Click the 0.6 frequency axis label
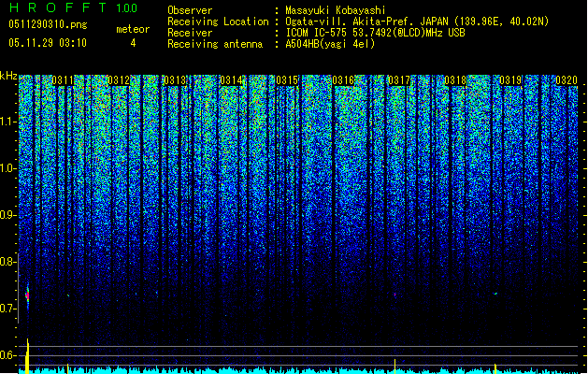Screen dimensions: 588x374 point(7,355)
